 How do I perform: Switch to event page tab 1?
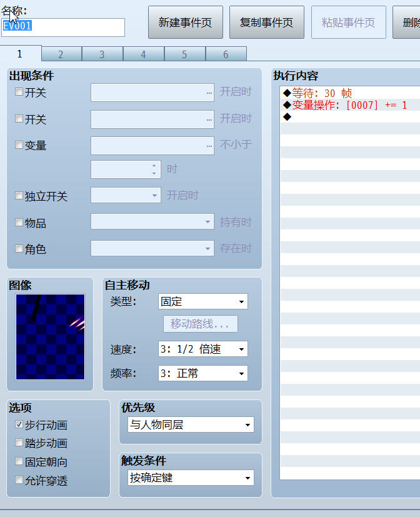pyautogui.click(x=21, y=54)
